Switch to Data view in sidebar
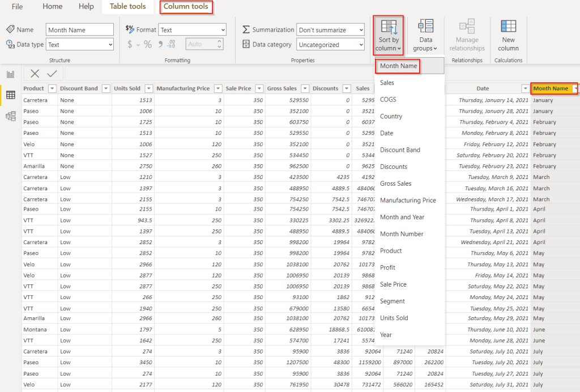The image size is (580, 392). pos(11,95)
